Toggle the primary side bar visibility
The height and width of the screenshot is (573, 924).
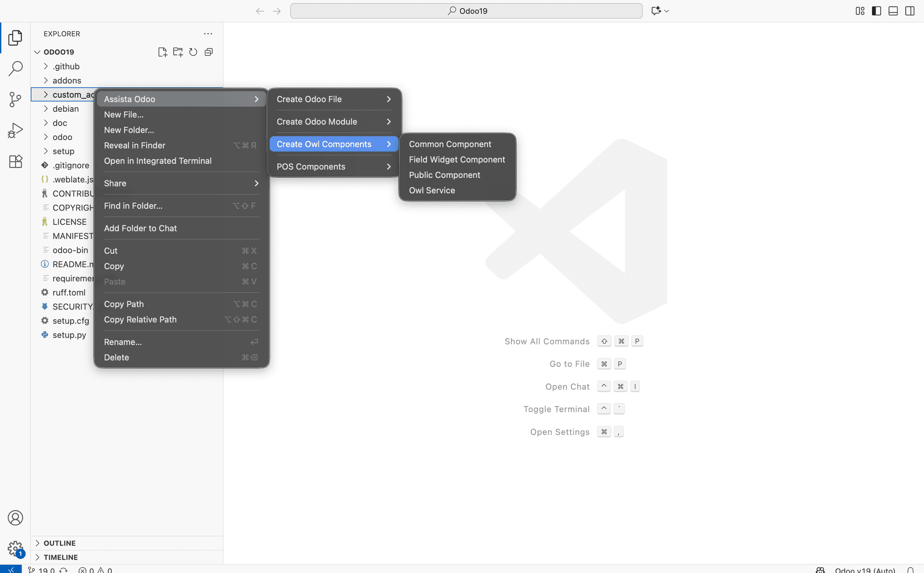tap(876, 11)
